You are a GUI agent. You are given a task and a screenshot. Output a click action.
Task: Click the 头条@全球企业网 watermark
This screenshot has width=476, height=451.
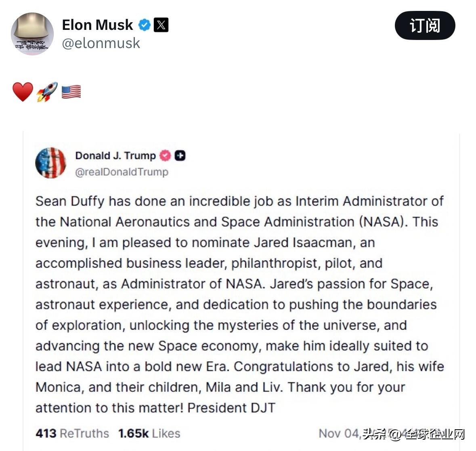coord(413,434)
